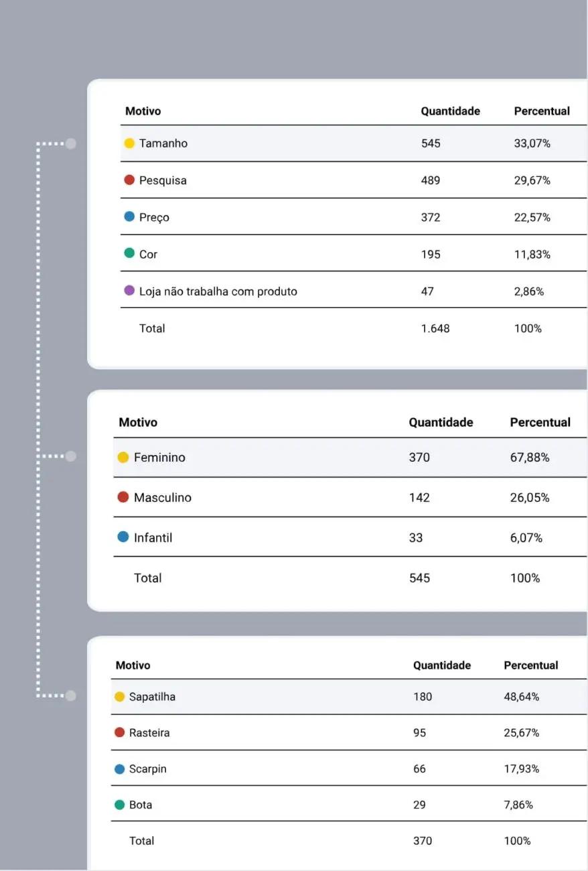Select the yellow dot beside Feminino
The width and height of the screenshot is (588, 871).
(x=123, y=458)
